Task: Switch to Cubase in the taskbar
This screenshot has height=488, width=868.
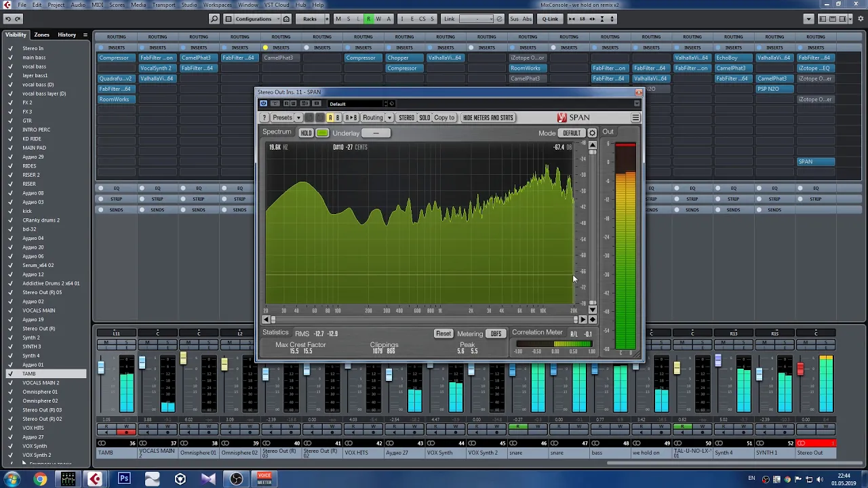Action: [96, 479]
